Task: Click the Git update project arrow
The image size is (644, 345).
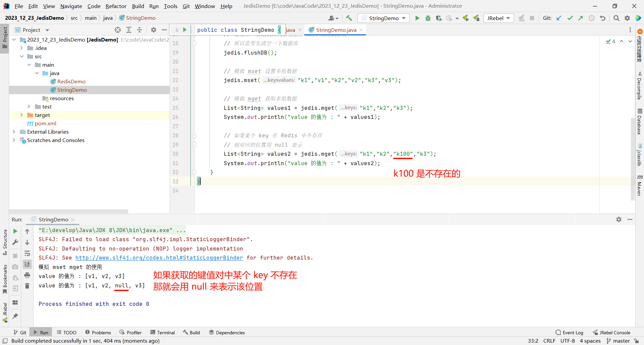Action: pos(559,18)
